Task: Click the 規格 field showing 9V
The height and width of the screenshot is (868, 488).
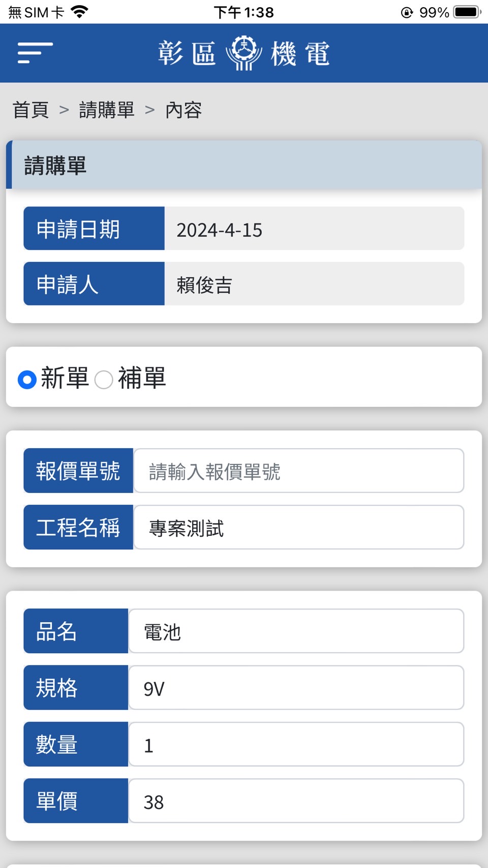Action: (296, 688)
